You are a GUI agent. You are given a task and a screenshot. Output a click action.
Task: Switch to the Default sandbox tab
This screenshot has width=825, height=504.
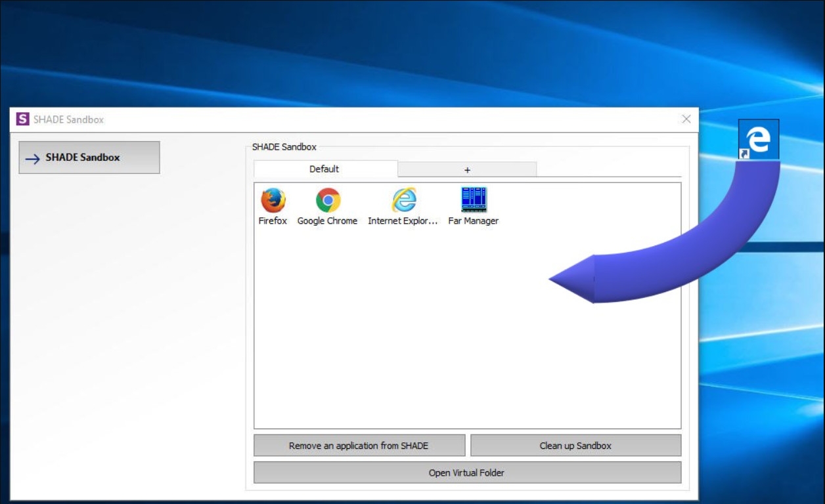324,169
